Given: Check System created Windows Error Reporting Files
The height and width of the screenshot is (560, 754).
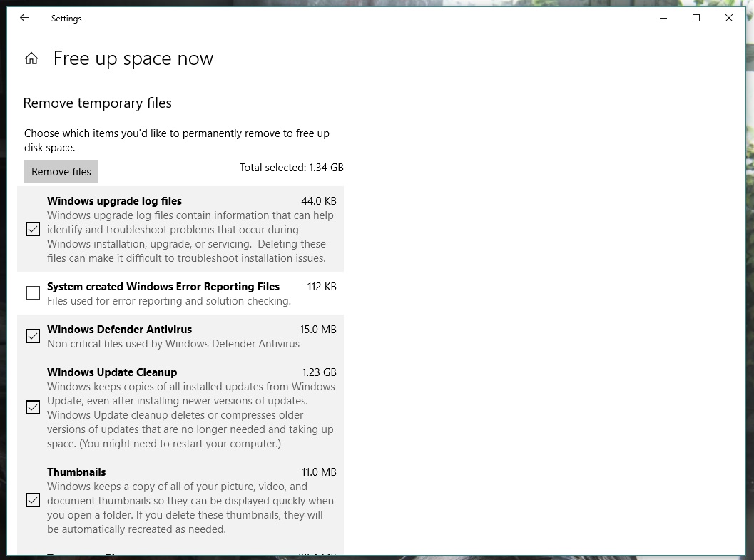Looking at the screenshot, I should [33, 293].
